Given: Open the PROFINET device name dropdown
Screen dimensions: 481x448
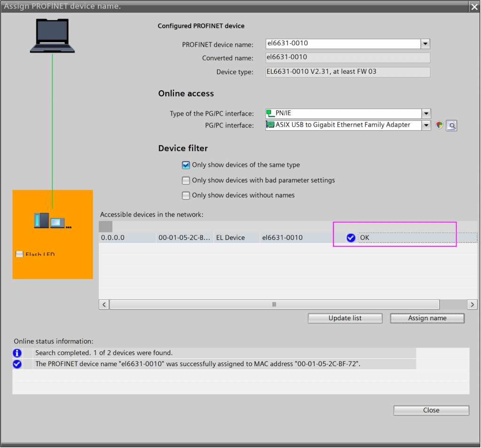Looking at the screenshot, I should tap(425, 44).
